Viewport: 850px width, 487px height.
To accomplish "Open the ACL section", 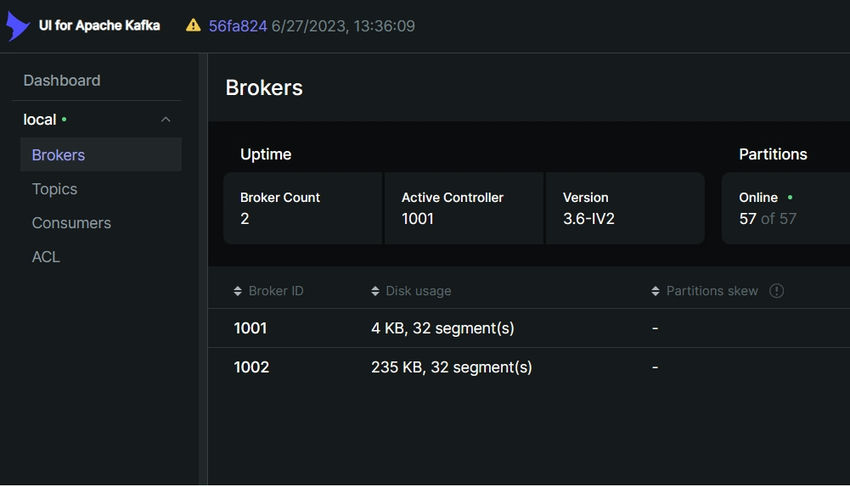I will pos(46,257).
